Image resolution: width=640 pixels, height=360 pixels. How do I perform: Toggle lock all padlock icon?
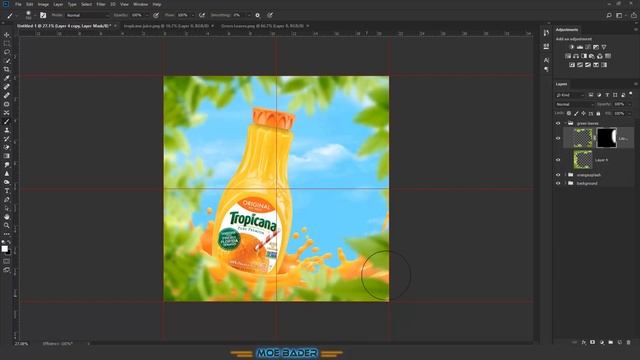pyautogui.click(x=598, y=113)
